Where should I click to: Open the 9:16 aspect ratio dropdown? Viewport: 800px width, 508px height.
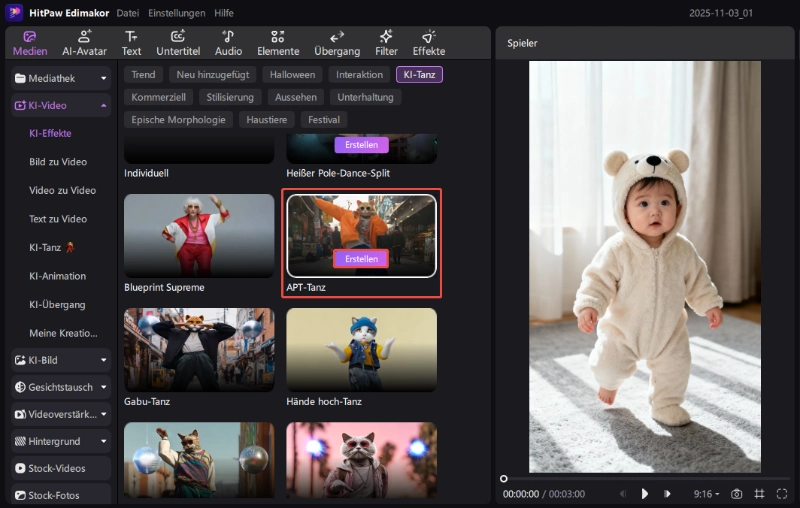[x=706, y=494]
